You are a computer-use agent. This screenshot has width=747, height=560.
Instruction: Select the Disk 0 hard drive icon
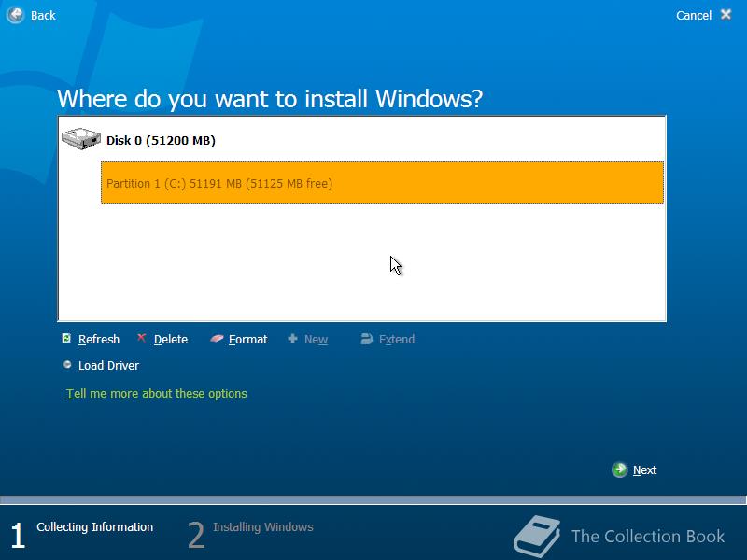81,138
